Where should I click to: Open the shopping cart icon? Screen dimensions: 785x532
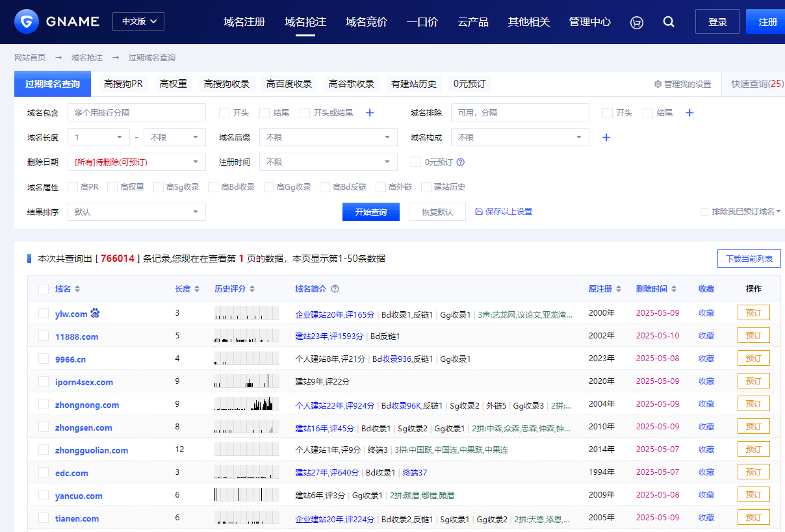(x=637, y=22)
